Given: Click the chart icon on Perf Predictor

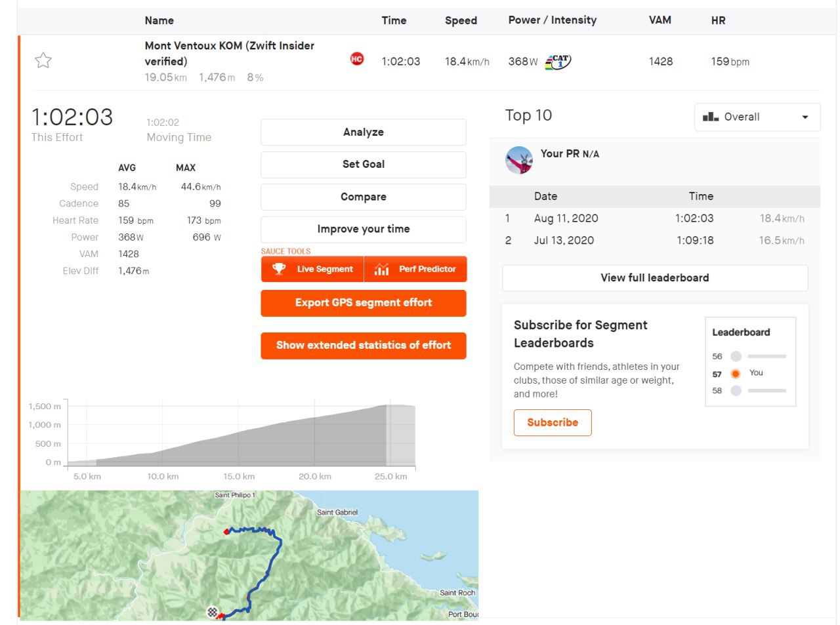Looking at the screenshot, I should click(x=381, y=269).
